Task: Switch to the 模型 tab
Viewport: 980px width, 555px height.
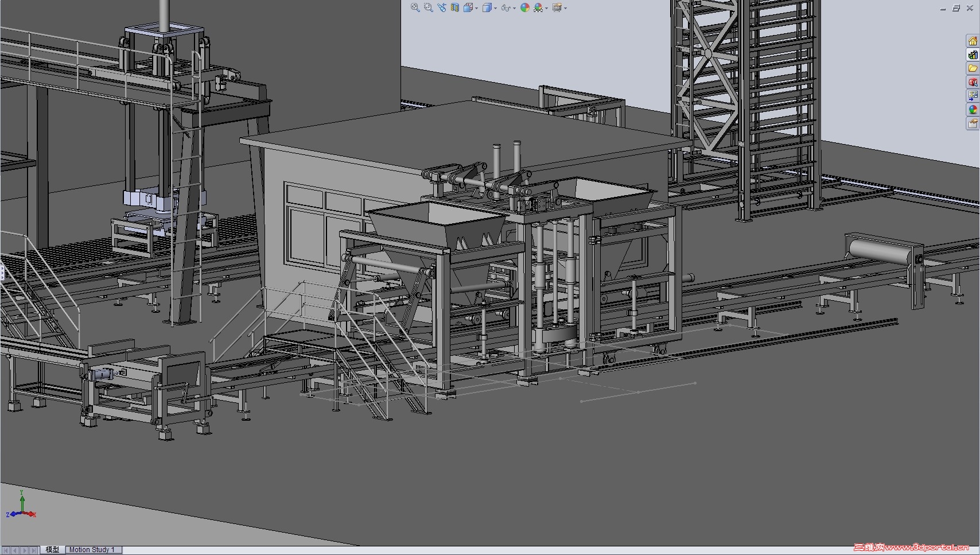Action: (52, 550)
